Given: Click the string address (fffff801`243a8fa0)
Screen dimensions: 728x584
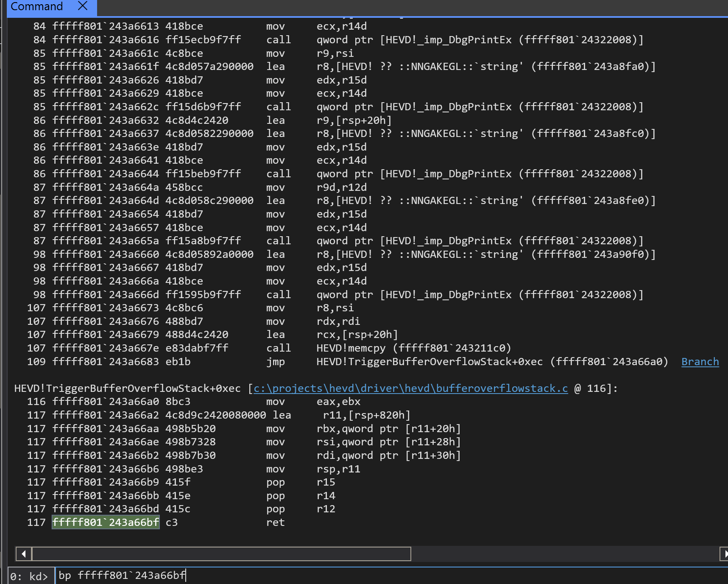Looking at the screenshot, I should tap(593, 67).
